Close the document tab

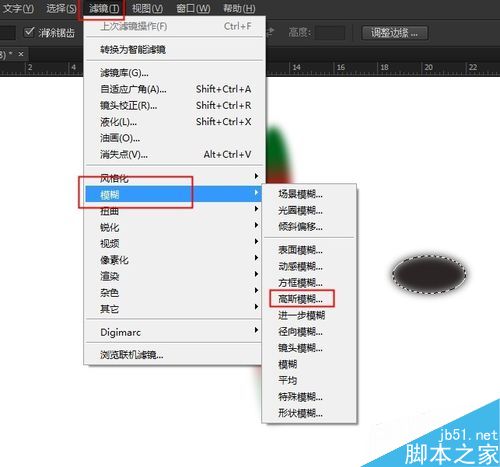(21, 54)
